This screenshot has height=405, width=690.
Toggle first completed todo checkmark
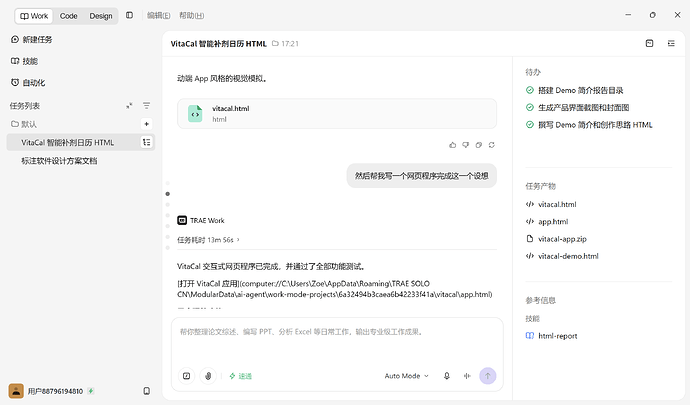(x=530, y=90)
